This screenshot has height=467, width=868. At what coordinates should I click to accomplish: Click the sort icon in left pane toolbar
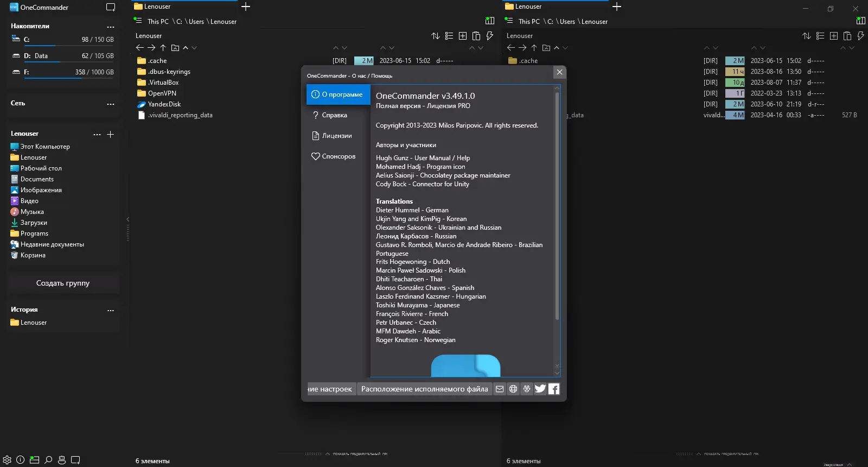pyautogui.click(x=436, y=36)
